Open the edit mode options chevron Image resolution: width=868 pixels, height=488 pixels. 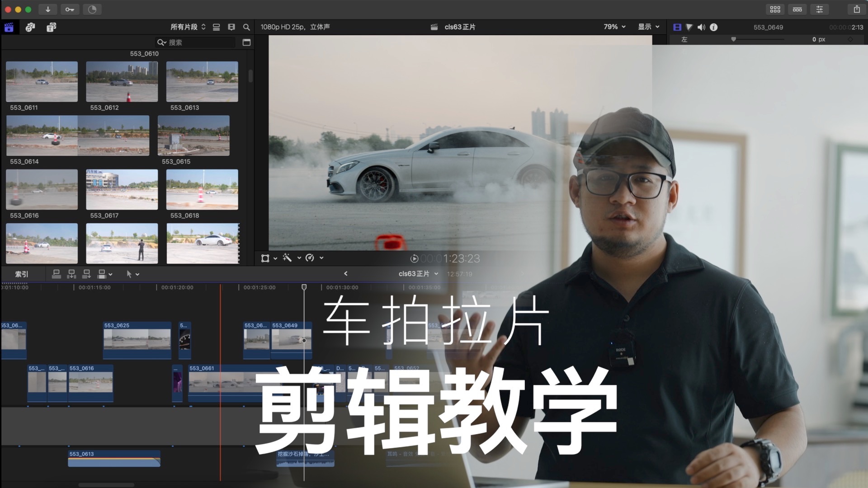pos(111,274)
